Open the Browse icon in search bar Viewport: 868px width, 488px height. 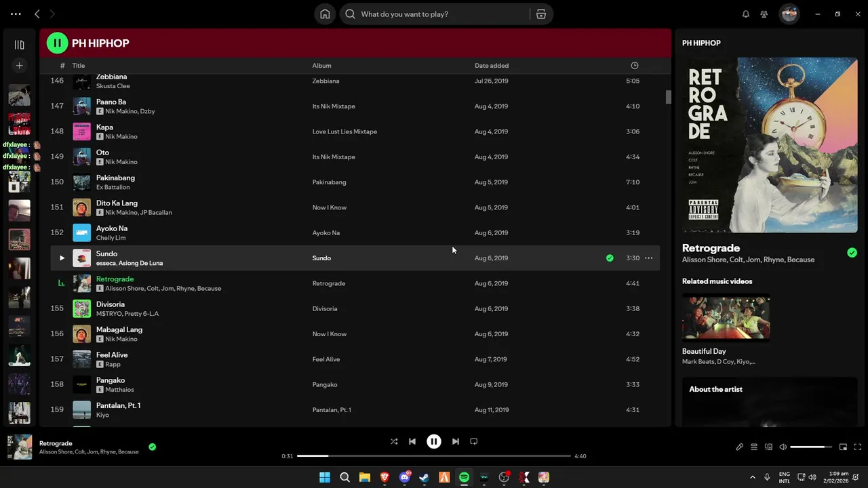[541, 14]
